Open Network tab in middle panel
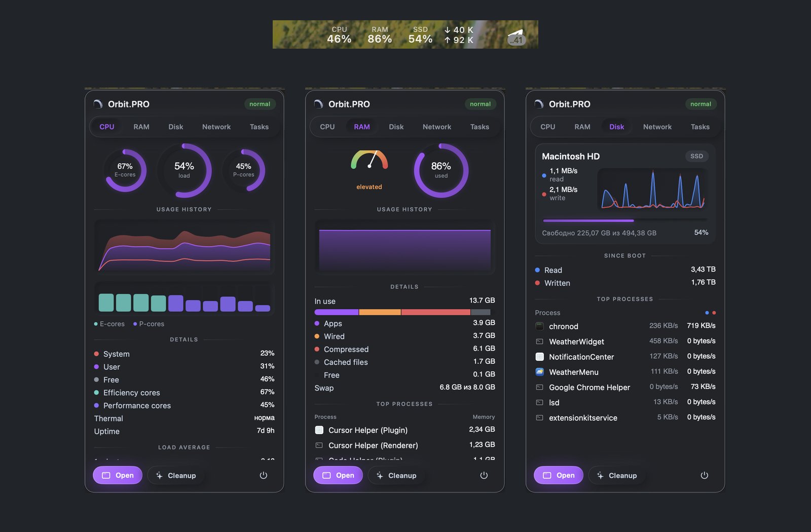This screenshot has height=532, width=811. point(437,127)
